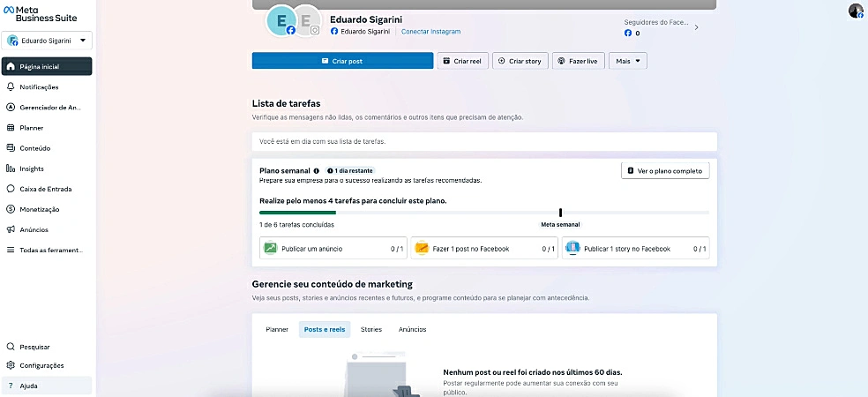Image resolution: width=868 pixels, height=397 pixels.
Task: Click the Facebook profile avatar with E
Action: 281,21
